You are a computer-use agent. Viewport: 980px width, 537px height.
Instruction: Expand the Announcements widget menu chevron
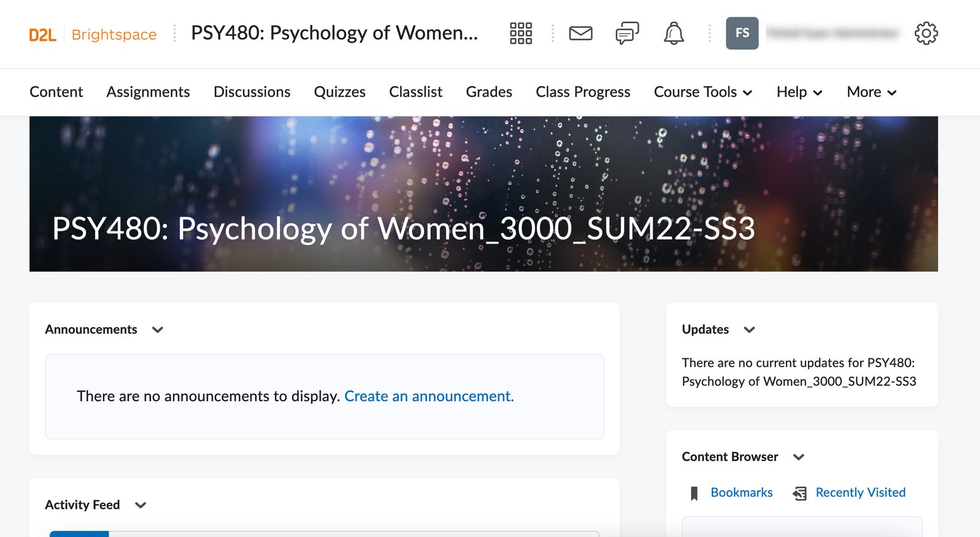[157, 330]
